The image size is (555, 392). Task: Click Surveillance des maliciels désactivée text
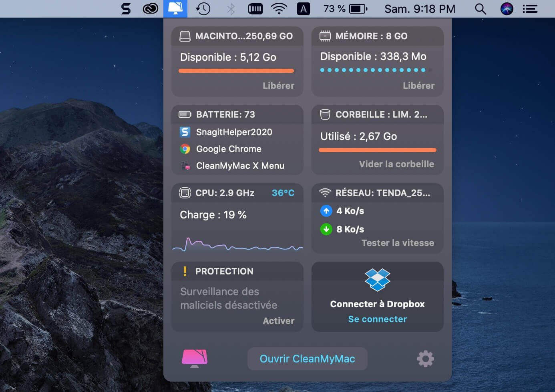point(229,298)
